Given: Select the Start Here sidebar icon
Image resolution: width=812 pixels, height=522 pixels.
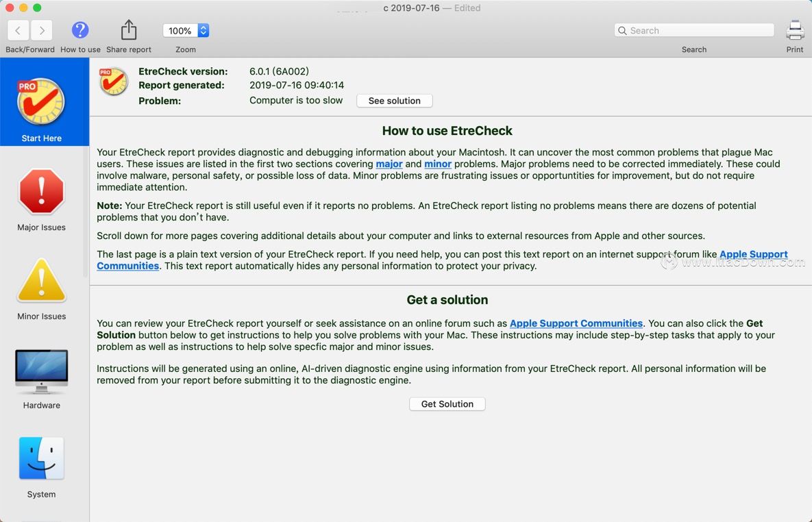Looking at the screenshot, I should pos(41,103).
